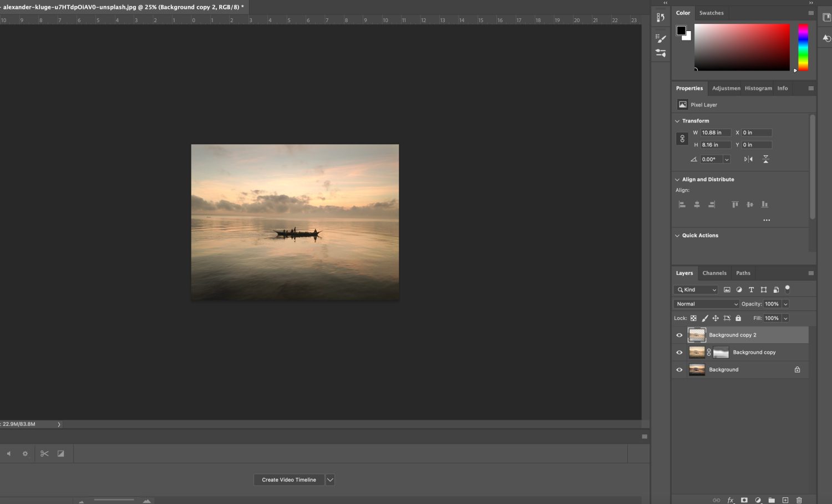Switch to the Adjustments tab
This screenshot has width=832, height=504.
[x=726, y=88]
